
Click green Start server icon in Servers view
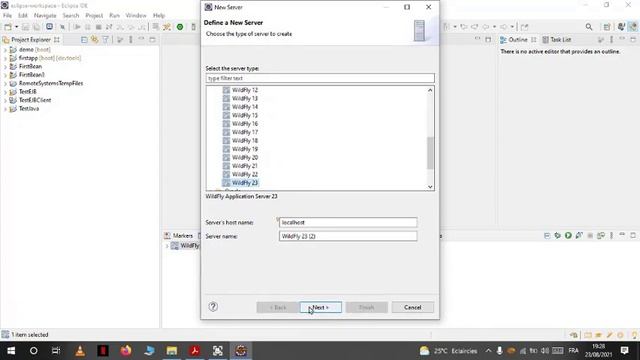(568, 236)
